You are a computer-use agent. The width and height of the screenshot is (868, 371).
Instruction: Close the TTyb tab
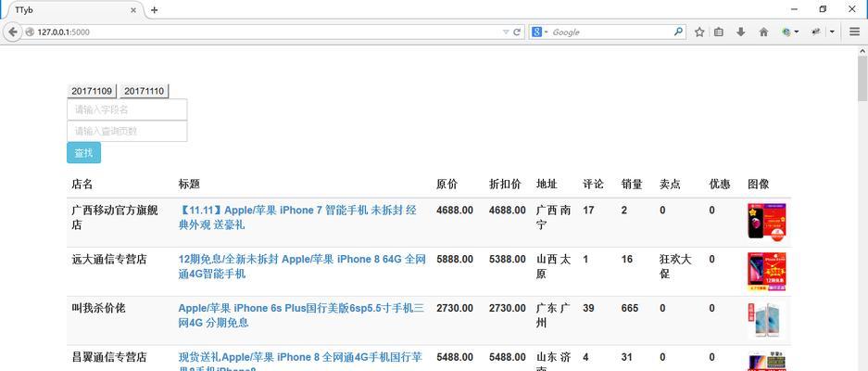pos(133,10)
